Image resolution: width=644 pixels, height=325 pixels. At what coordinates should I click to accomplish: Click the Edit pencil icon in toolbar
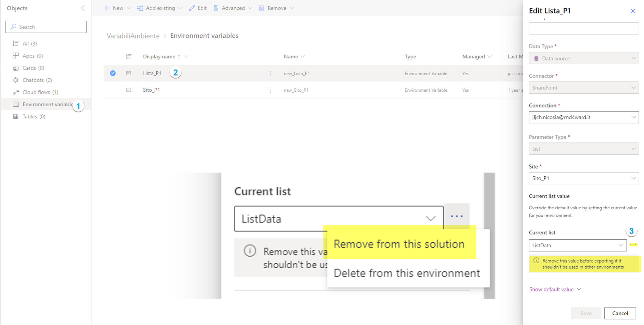(192, 8)
